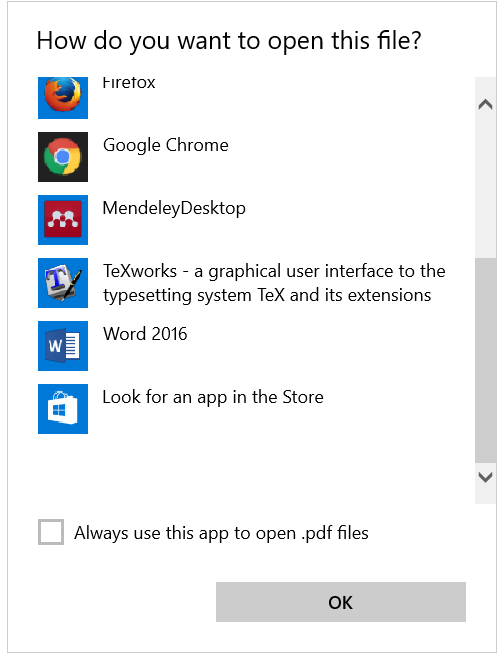Click the "TeXworks - a graphical user interface" text
The image size is (498, 655).
(274, 283)
